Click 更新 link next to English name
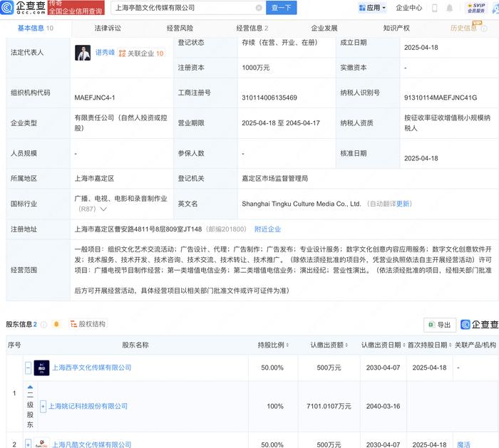The height and width of the screenshot is (448, 499). click(403, 204)
